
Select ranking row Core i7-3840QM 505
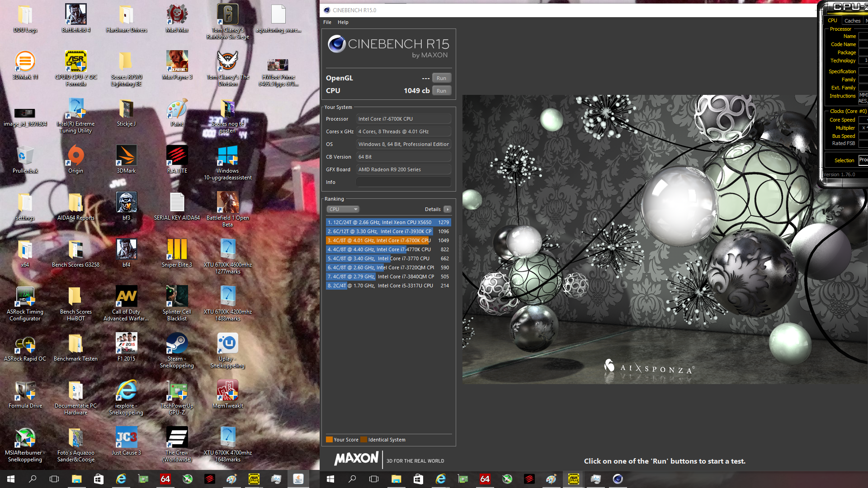click(x=388, y=277)
